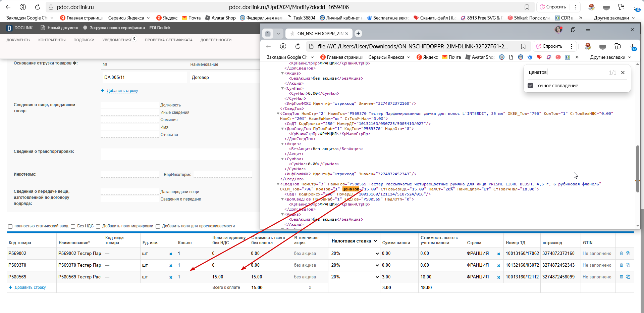This screenshot has height=313, width=644.
Task: Open ДОВЕРЕННОСТИ menu
Action: [216, 40]
